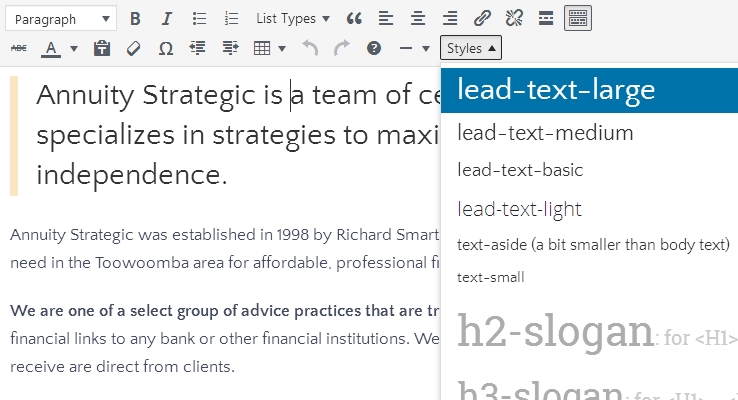Screen dimensions: 738x400
Task: Click line 'specializes in strategies to maxi'
Action: [x=237, y=136]
